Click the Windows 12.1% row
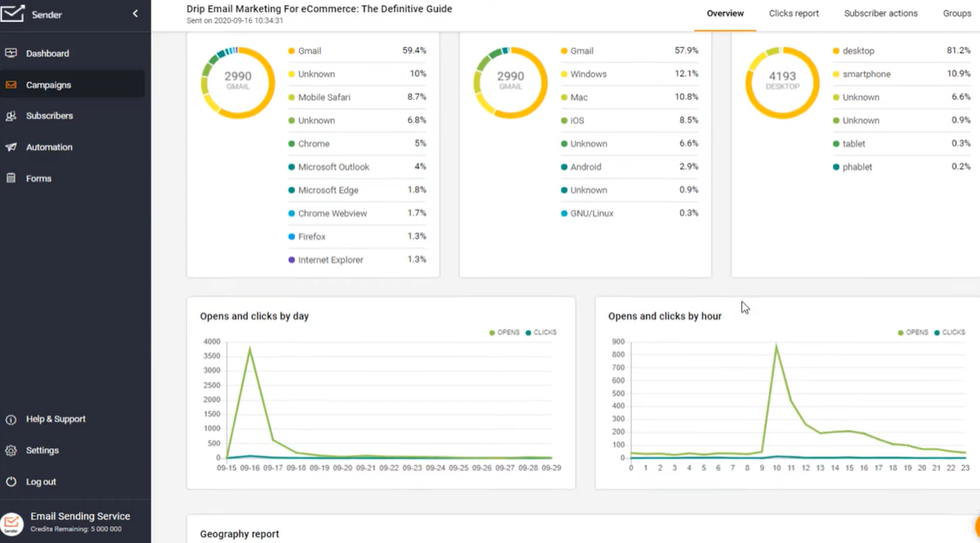980x543 pixels. pyautogui.click(x=630, y=74)
